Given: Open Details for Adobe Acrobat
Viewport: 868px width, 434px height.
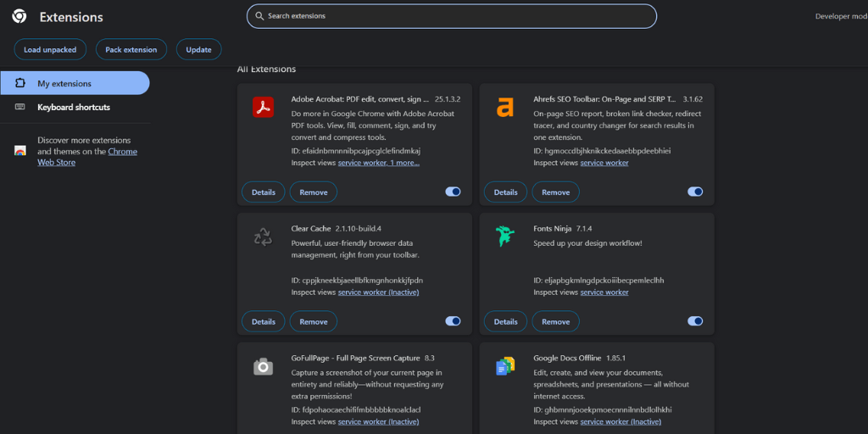Looking at the screenshot, I should click(x=264, y=192).
